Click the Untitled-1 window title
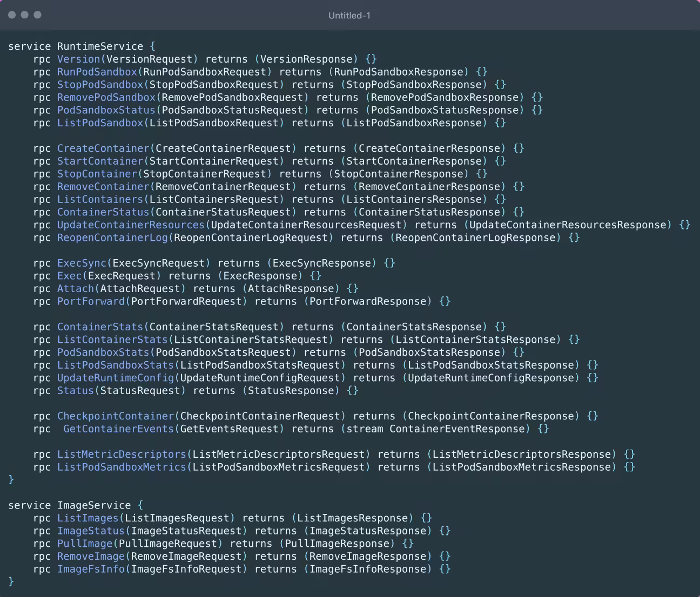This screenshot has height=597, width=700. (349, 16)
